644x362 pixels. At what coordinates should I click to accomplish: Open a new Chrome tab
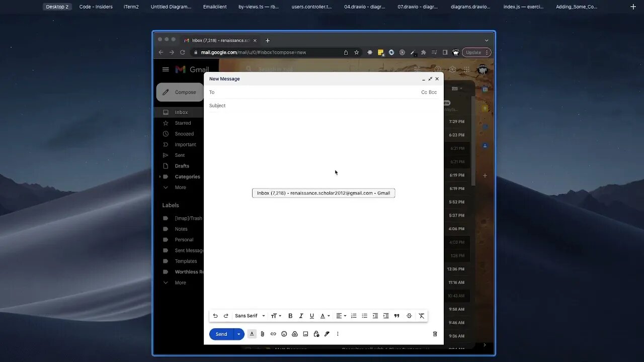pos(268,40)
